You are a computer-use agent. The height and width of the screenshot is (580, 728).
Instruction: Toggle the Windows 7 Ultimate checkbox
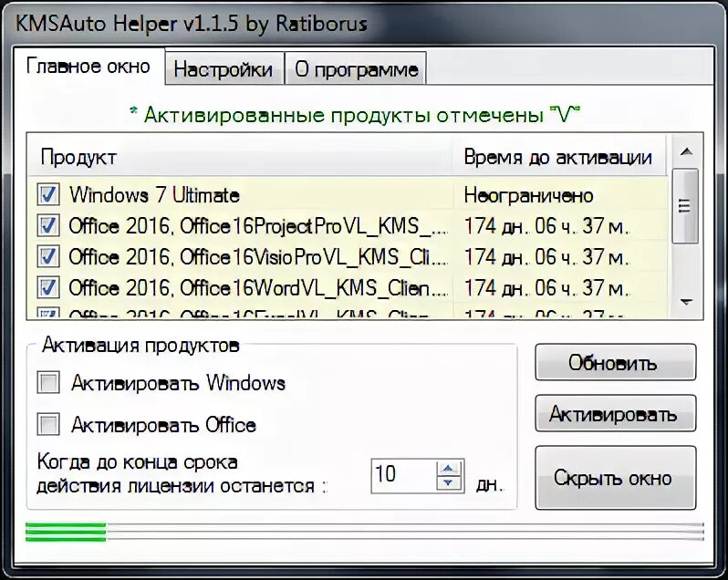click(48, 195)
